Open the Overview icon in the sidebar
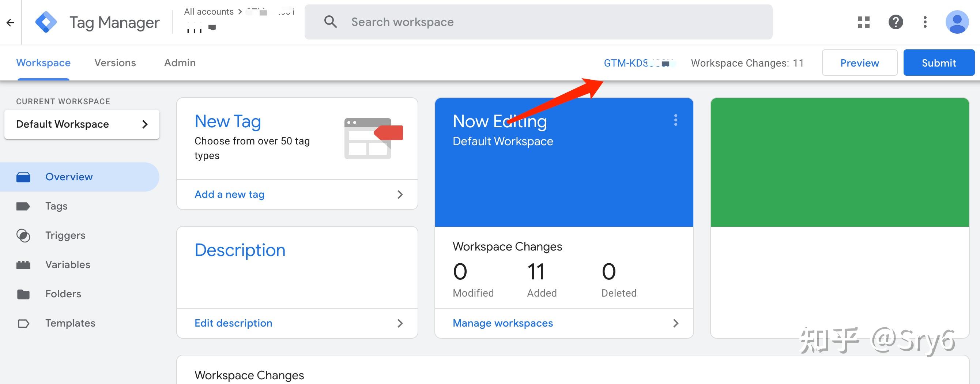 (24, 177)
